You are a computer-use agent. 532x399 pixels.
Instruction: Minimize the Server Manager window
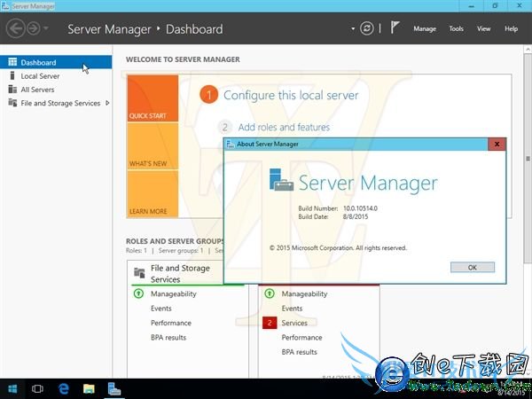pos(472,6)
